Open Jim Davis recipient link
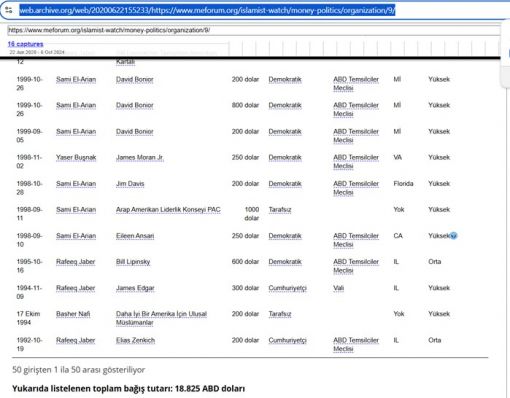510x398 pixels. coord(130,184)
